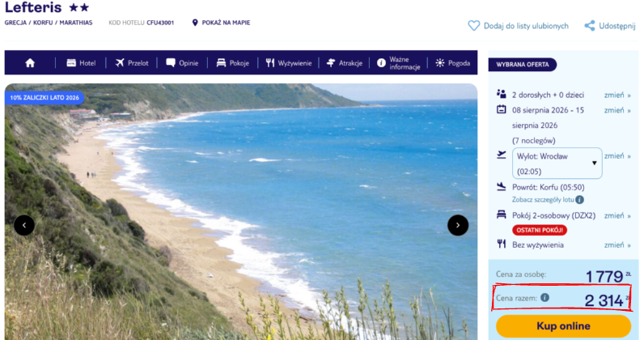Select the Wyżywienie tab
This screenshot has height=340, width=644.
point(288,63)
